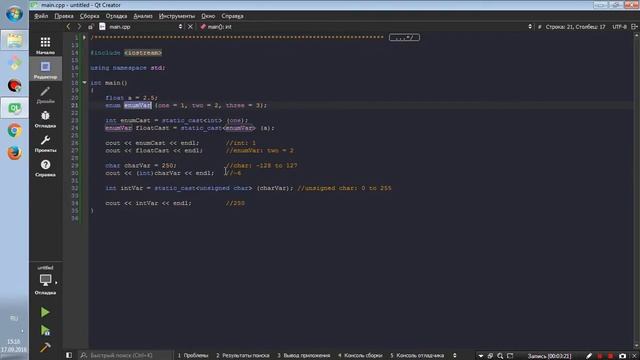Go forward in navigation history arrow
The image size is (640, 360).
pos(79,27)
